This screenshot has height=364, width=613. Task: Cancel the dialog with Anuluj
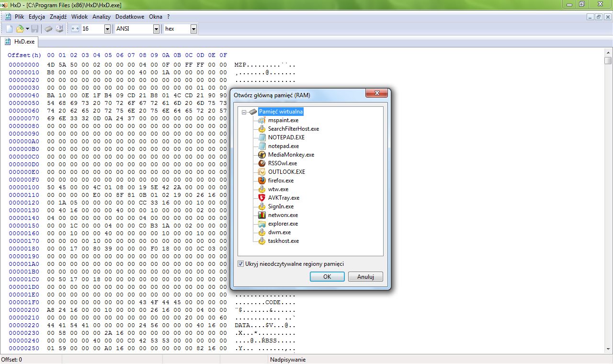pyautogui.click(x=365, y=277)
